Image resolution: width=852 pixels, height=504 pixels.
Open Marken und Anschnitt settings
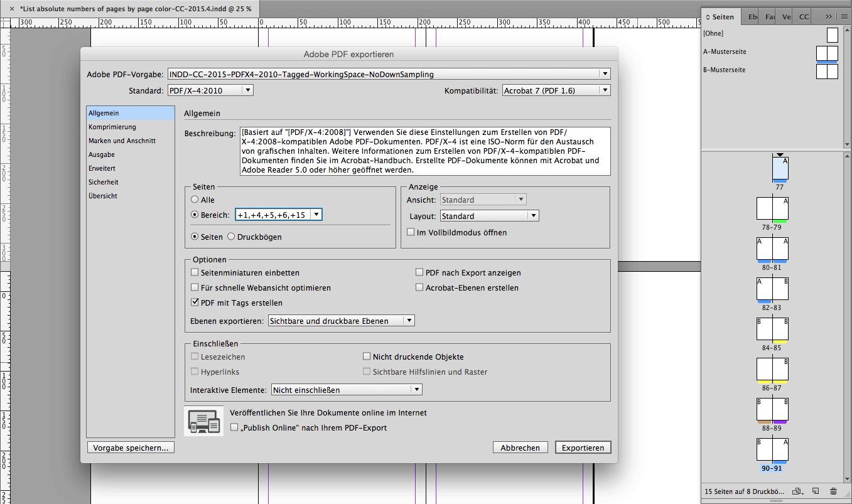click(131, 141)
